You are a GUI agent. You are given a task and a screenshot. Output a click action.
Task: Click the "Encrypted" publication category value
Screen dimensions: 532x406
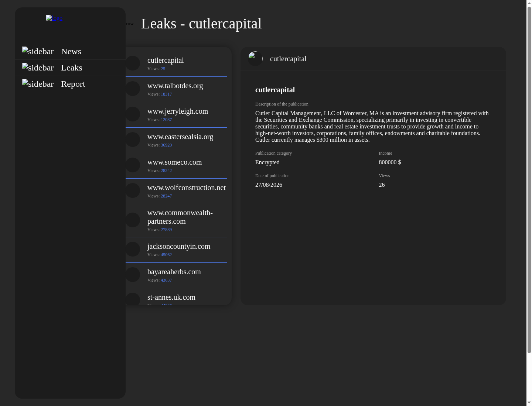pyautogui.click(x=267, y=162)
